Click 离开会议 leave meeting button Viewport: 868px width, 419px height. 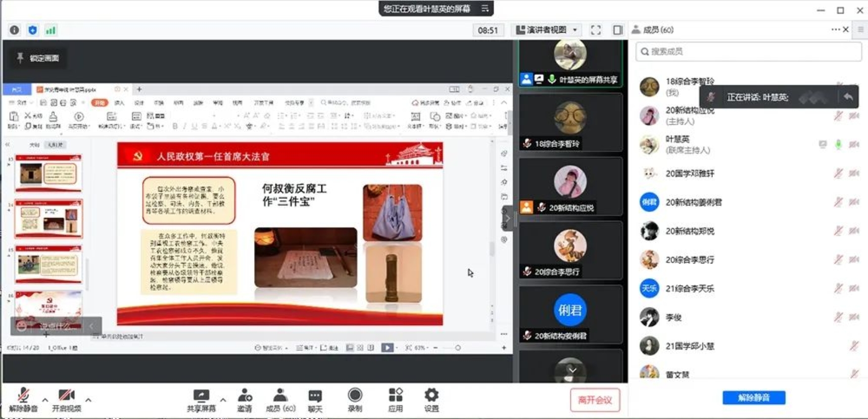pos(595,400)
